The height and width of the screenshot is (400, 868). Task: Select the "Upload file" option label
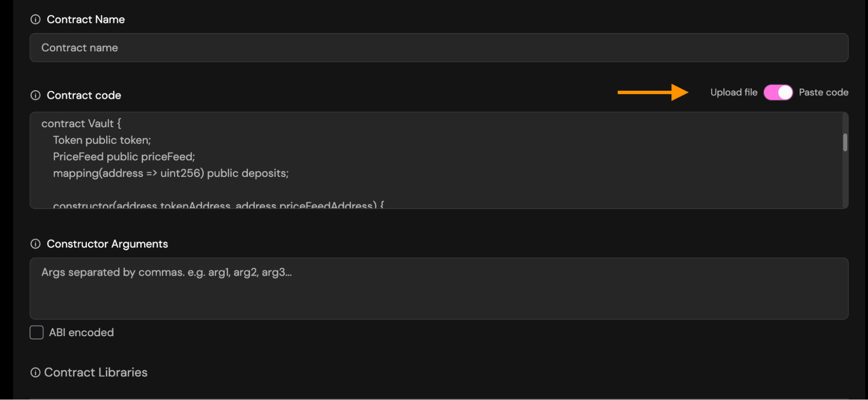pyautogui.click(x=733, y=93)
